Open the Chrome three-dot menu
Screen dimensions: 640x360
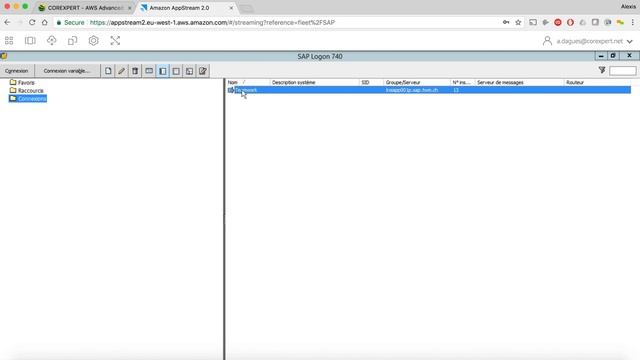[633, 22]
